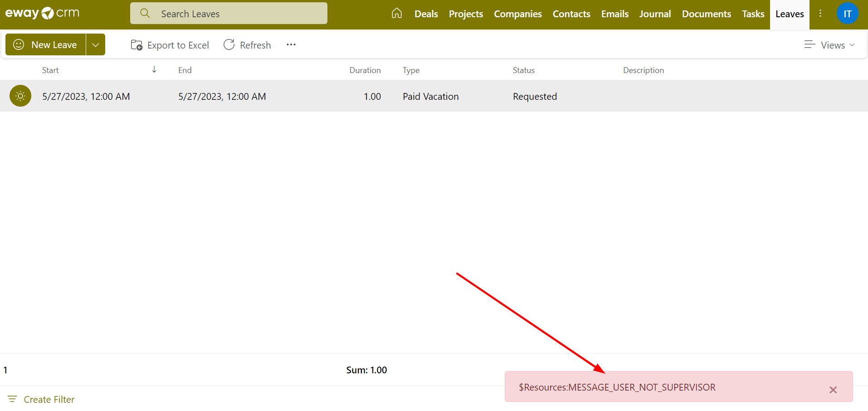Image resolution: width=868 pixels, height=411 pixels.
Task: Sort by Status column header
Action: pos(523,70)
